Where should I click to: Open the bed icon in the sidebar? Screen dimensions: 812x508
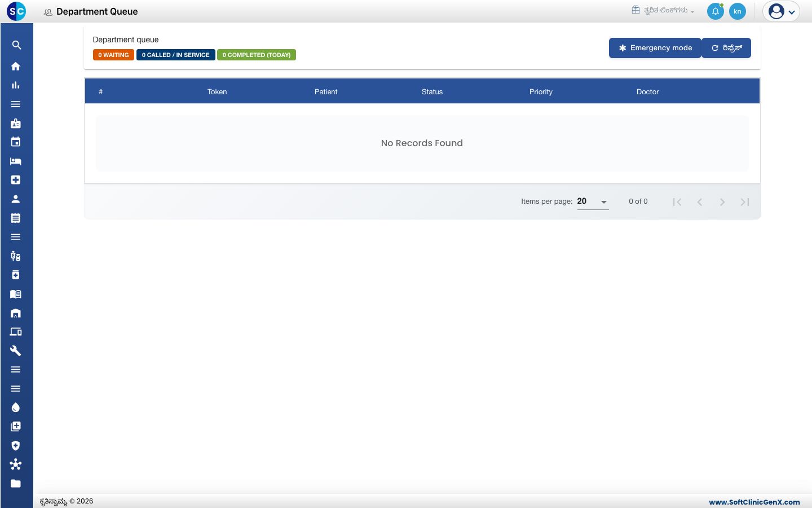tap(16, 161)
